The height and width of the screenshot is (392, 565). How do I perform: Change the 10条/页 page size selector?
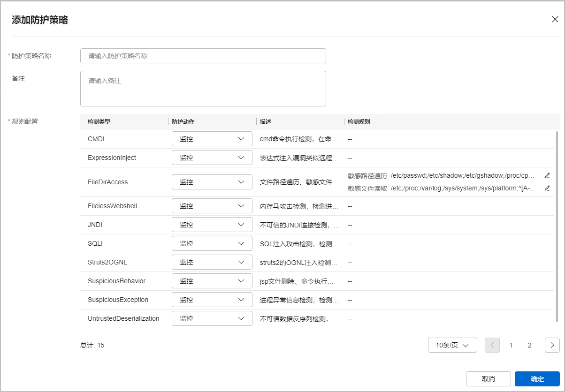pos(452,345)
